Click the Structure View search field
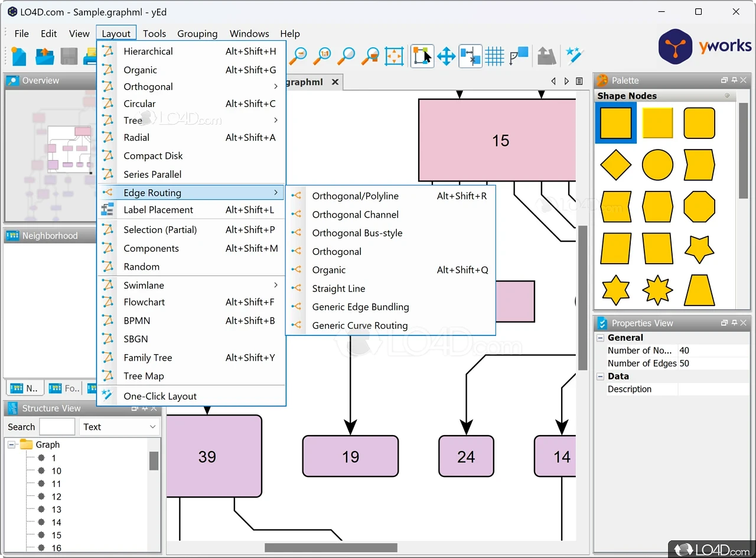 pyautogui.click(x=57, y=427)
